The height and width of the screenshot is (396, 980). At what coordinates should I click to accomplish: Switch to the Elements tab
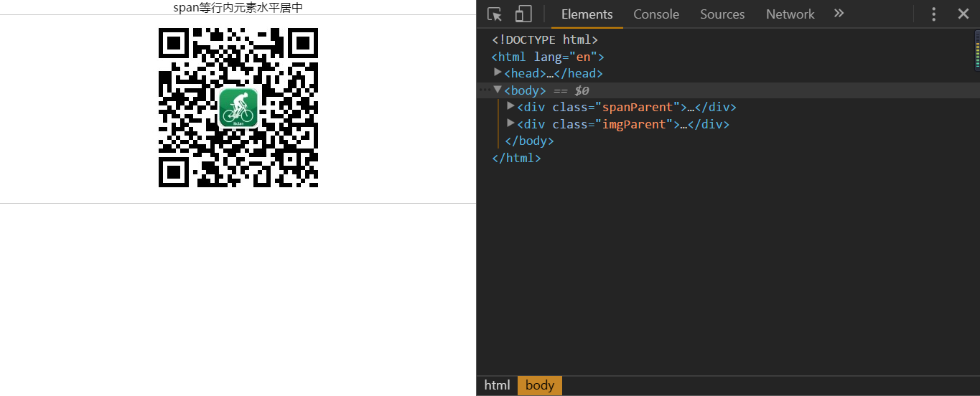(x=587, y=14)
